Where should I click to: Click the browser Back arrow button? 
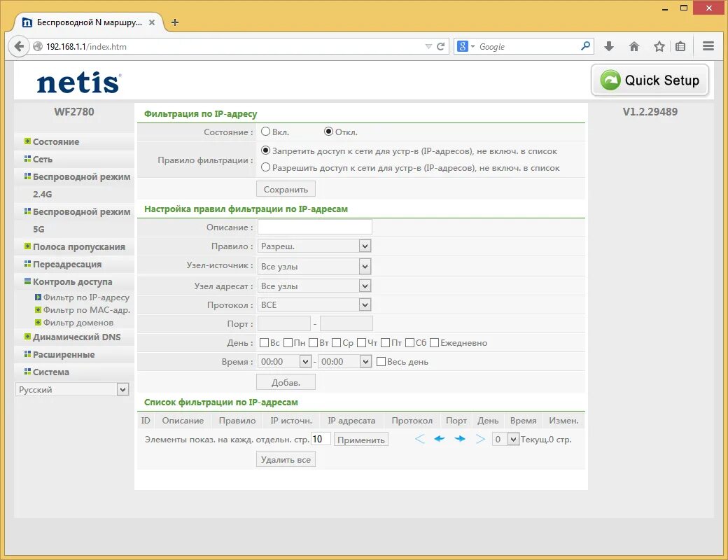19,46
